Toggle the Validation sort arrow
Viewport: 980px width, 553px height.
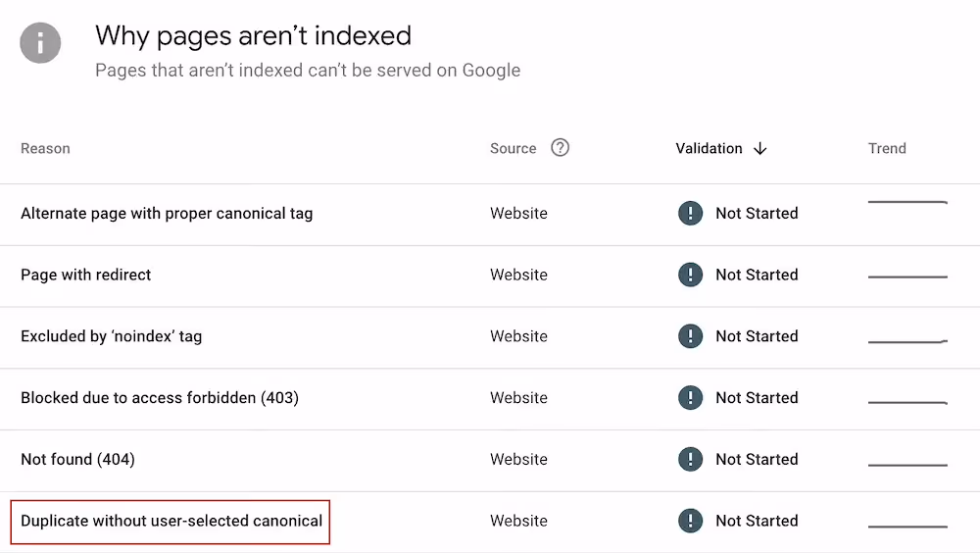[x=760, y=149]
